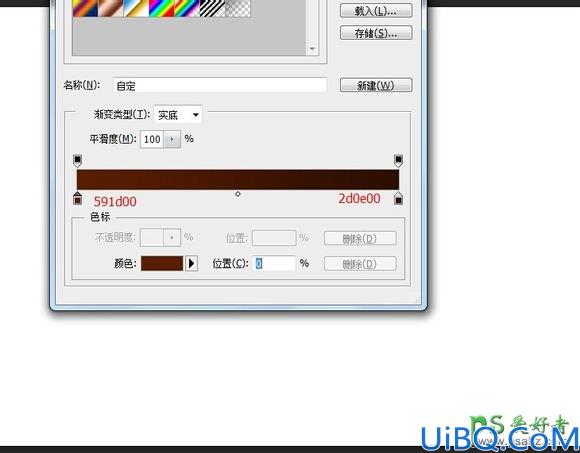Select the left opacity stop above gradient bar

pyautogui.click(x=77, y=160)
